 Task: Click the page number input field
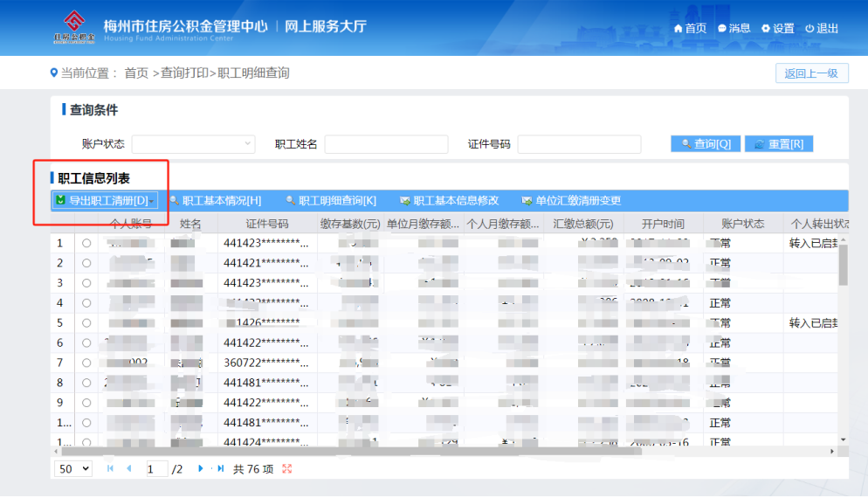156,469
